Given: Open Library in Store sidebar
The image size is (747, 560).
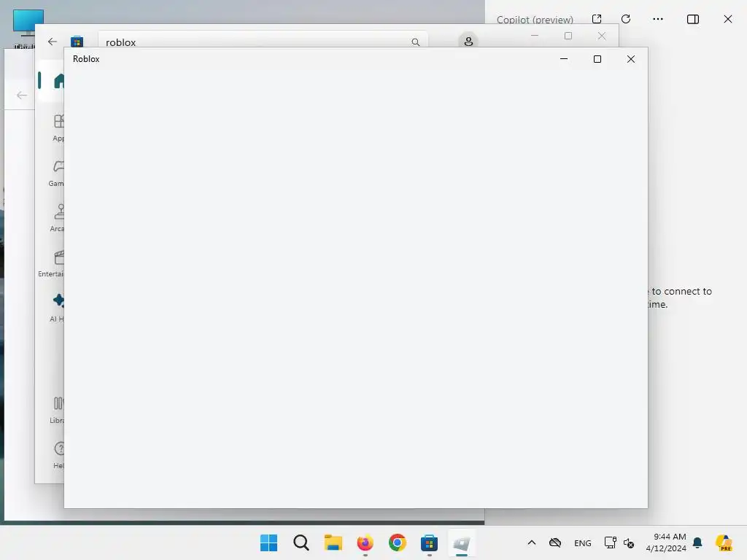Looking at the screenshot, I should (57, 410).
